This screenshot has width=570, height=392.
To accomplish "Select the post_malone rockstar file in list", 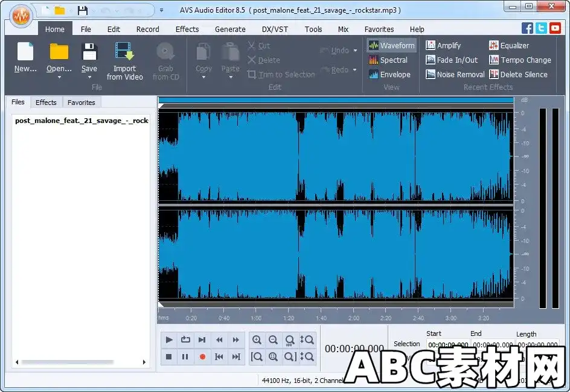I will 82,121.
